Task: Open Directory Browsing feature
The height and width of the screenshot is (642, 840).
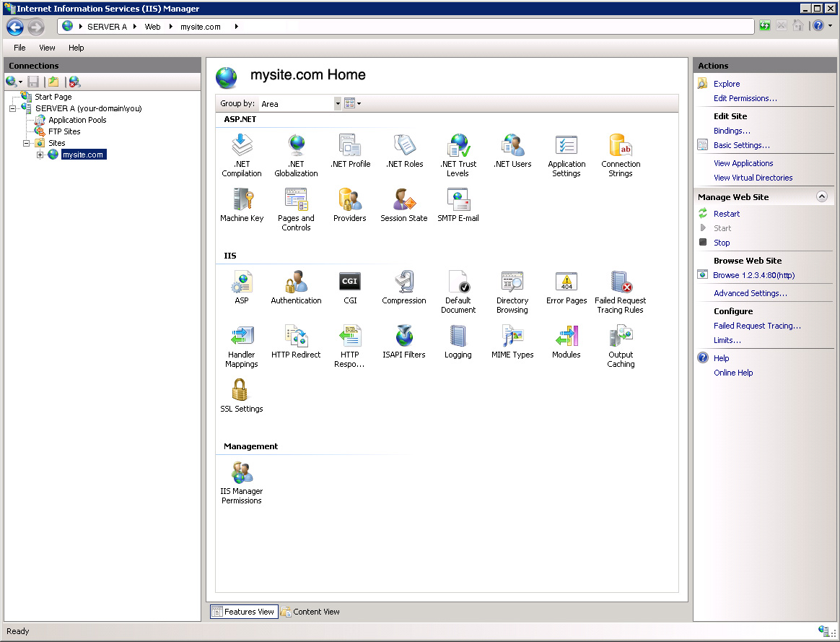Action: (512, 292)
